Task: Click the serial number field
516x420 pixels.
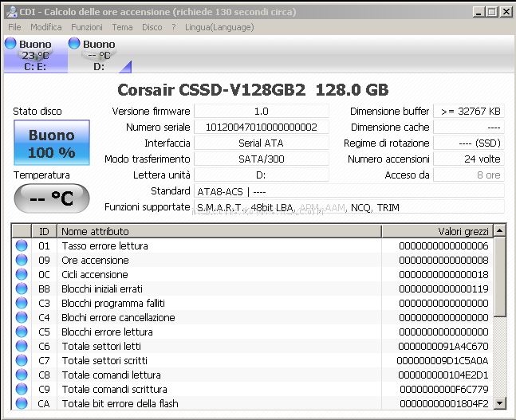Action: point(262,128)
